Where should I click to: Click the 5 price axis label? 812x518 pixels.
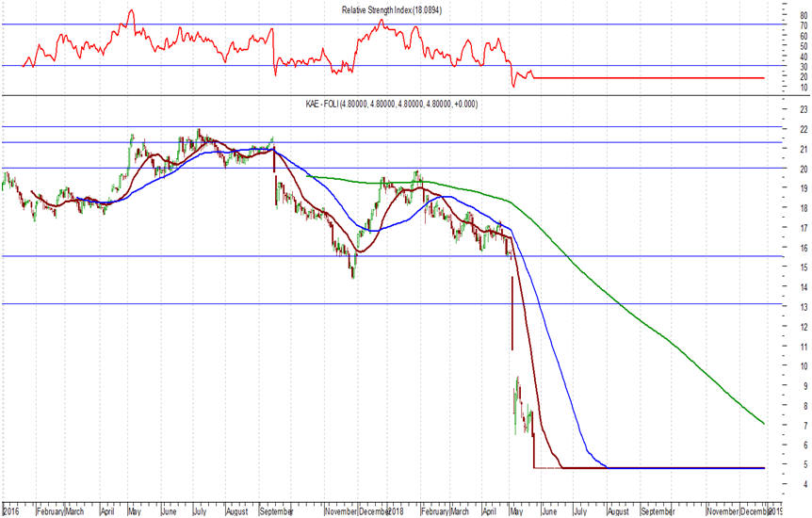tap(805, 465)
